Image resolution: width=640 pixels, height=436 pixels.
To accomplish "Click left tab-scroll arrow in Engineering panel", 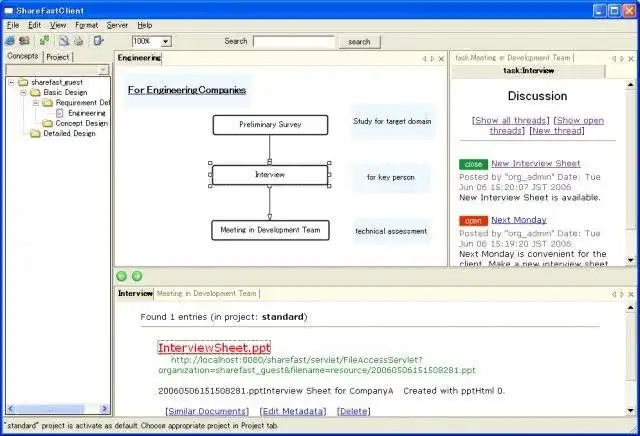I will click(x=424, y=59).
